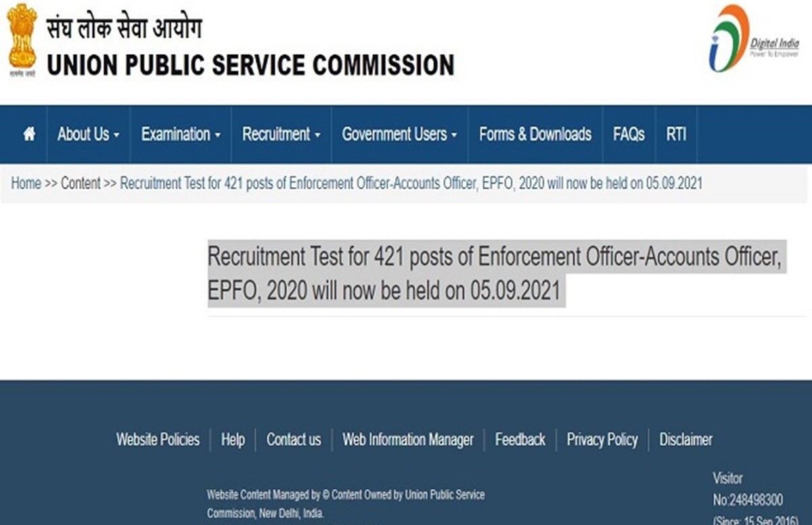The height and width of the screenshot is (525, 812).
Task: Open Forms & Downloads menu item
Action: (535, 134)
